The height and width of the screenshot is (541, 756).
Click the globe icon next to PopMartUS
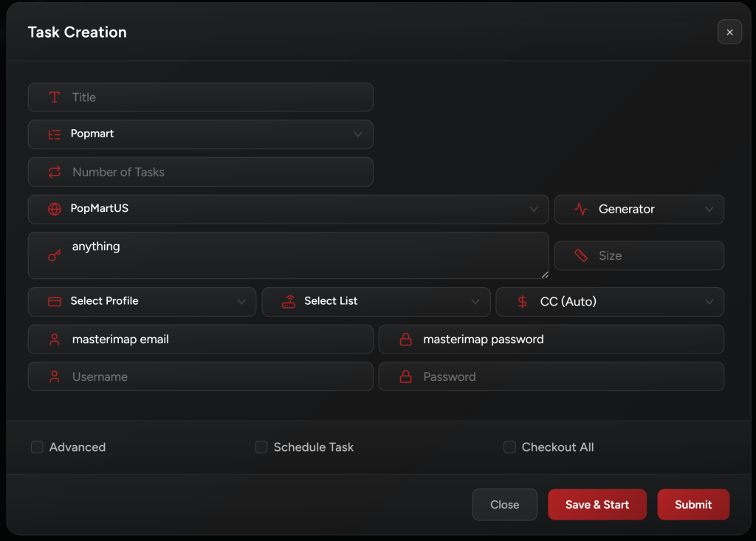point(54,209)
